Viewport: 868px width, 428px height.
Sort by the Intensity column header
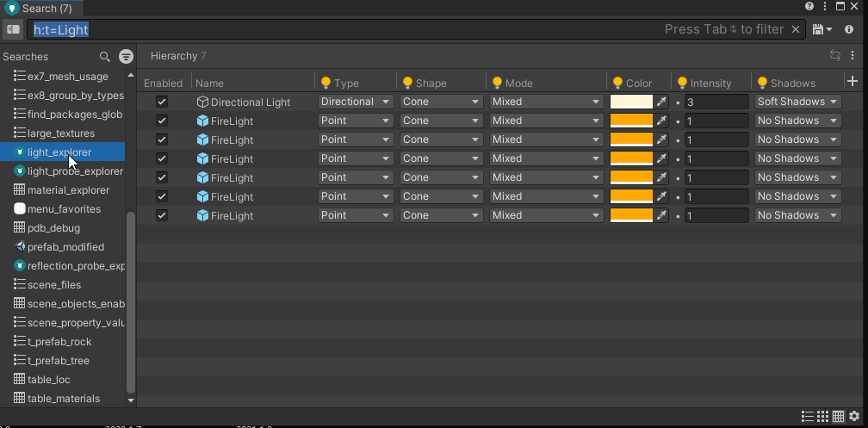tap(710, 84)
